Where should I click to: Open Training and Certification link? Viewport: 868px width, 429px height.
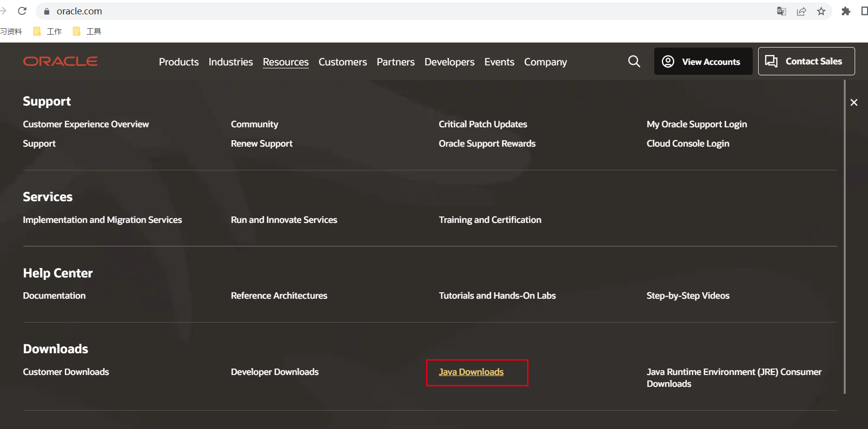click(x=490, y=220)
